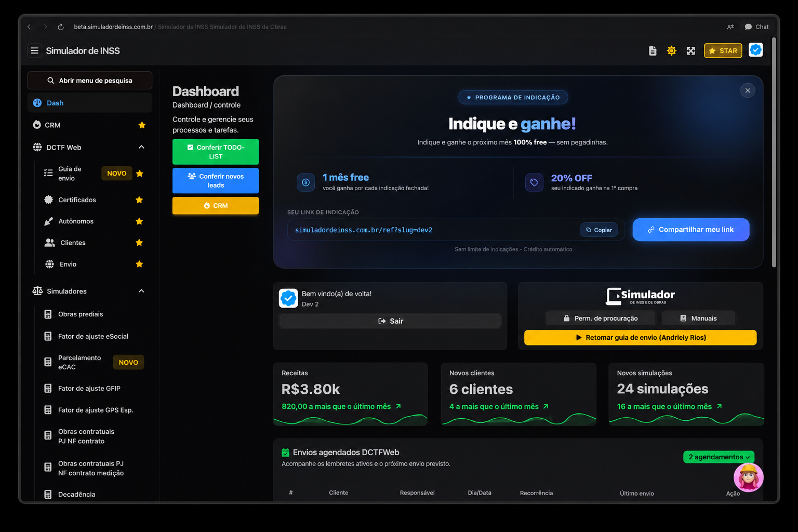Click the document icon in top bar
798x532 pixels.
point(653,51)
